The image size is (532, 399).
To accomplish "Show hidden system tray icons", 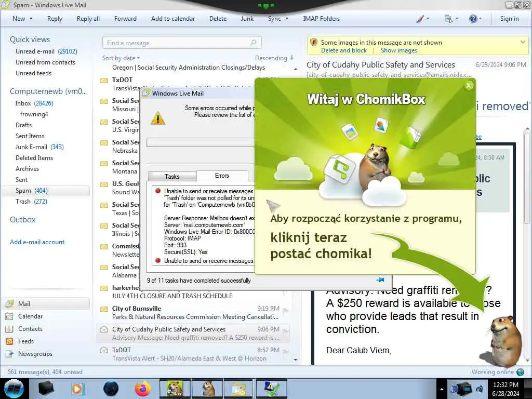I will pos(442,389).
